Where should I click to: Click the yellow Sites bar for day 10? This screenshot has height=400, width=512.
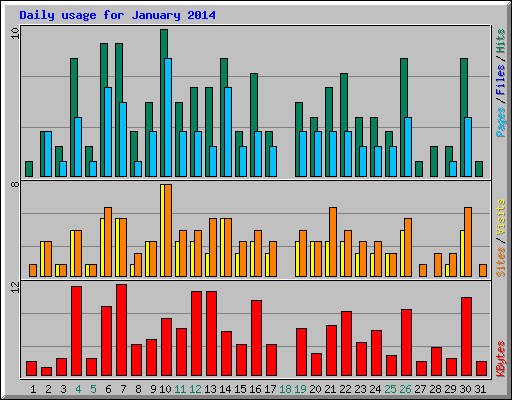tap(162, 230)
